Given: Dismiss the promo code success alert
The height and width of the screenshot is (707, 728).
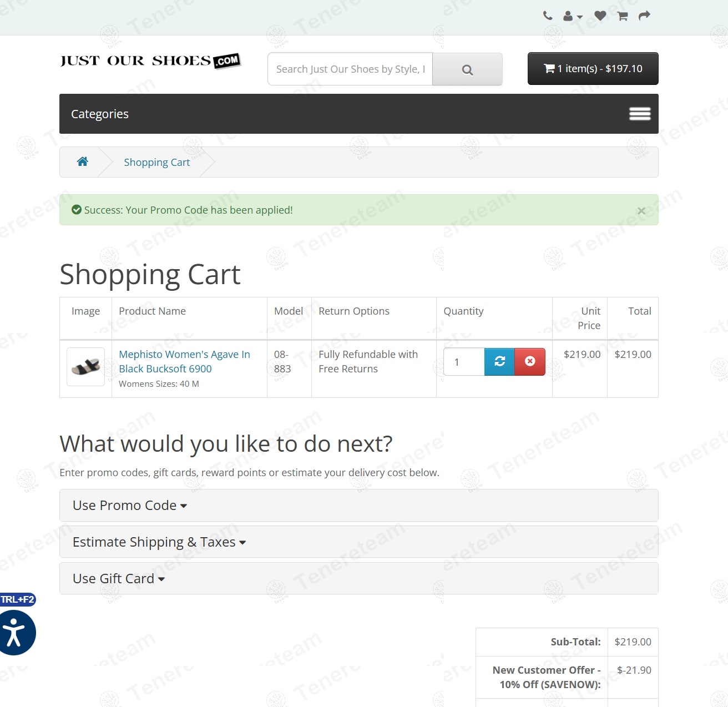Looking at the screenshot, I should 641,211.
